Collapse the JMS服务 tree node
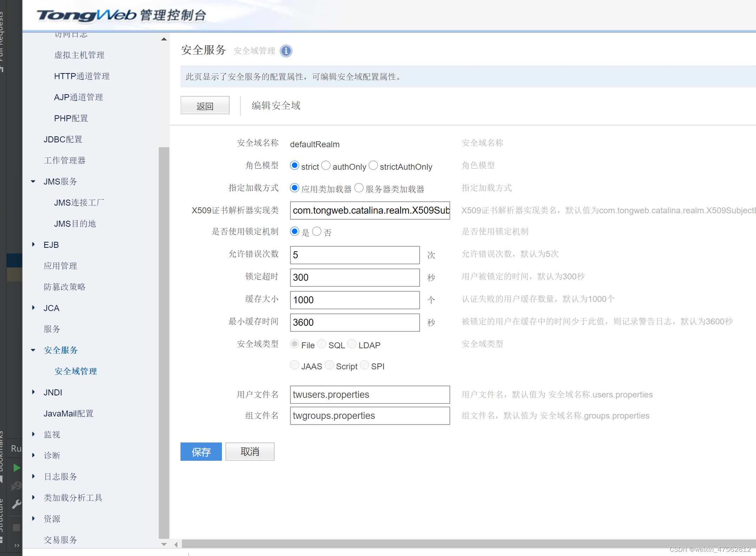Image resolution: width=756 pixels, height=556 pixels. [33, 182]
